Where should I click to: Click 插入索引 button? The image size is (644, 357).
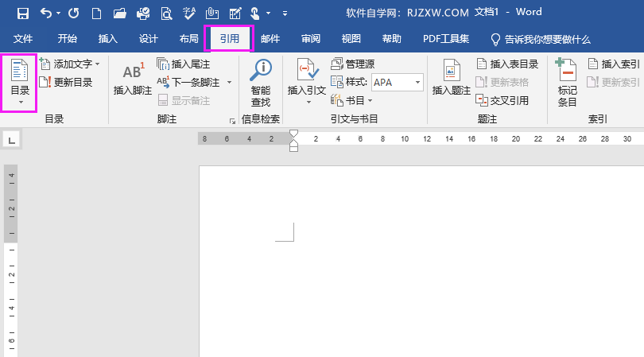pyautogui.click(x=614, y=64)
